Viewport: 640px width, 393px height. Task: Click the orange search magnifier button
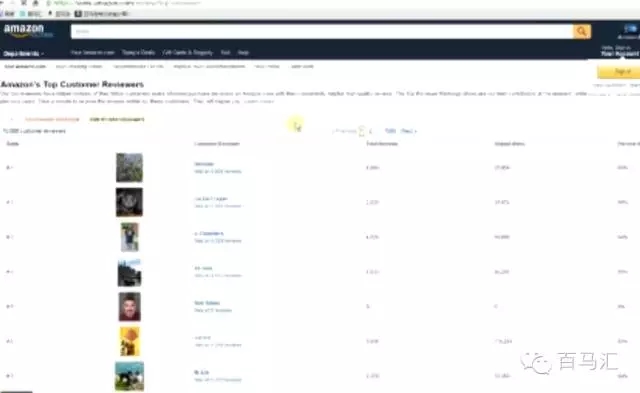click(x=582, y=31)
